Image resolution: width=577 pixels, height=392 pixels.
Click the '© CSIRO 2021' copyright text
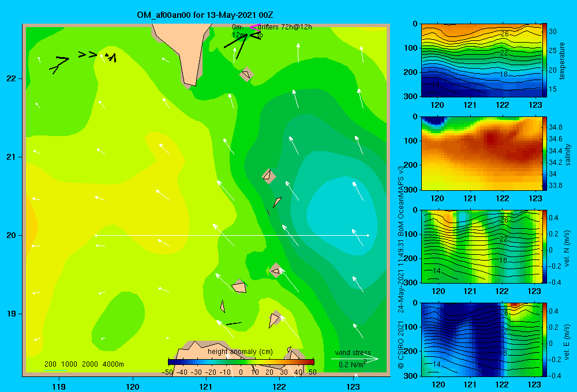[401, 344]
